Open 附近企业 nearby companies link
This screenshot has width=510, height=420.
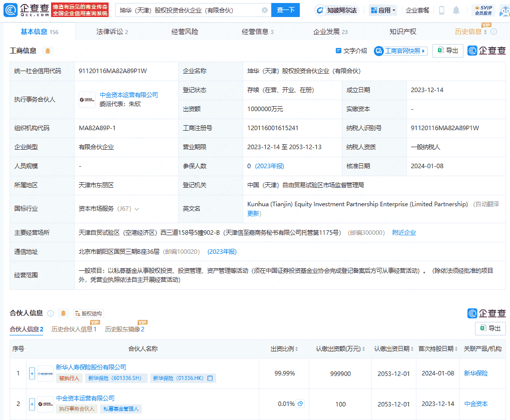(404, 232)
